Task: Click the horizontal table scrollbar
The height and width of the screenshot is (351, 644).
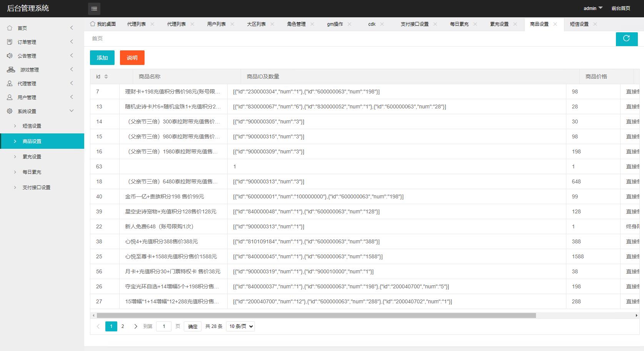Action: 316,315
